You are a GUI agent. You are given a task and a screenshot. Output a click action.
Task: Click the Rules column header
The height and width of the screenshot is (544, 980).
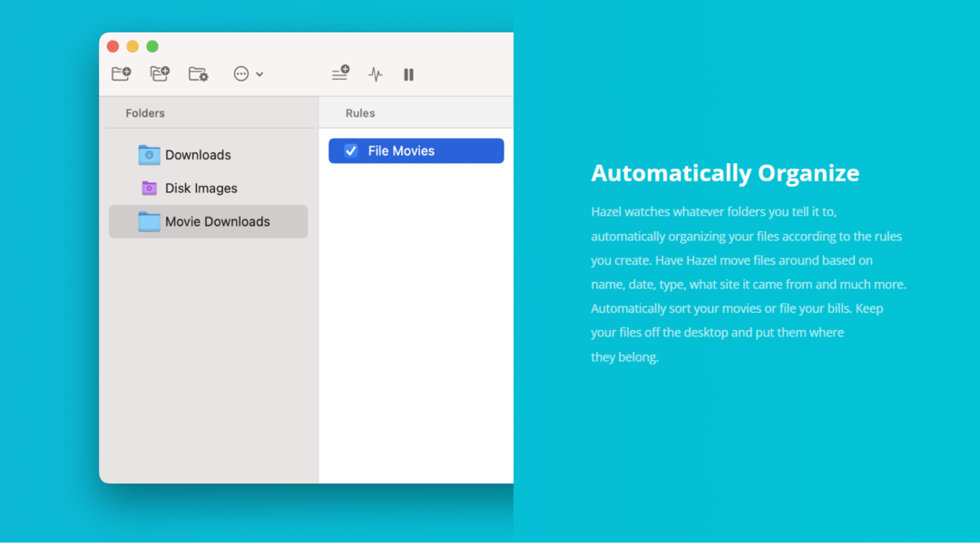pos(360,113)
